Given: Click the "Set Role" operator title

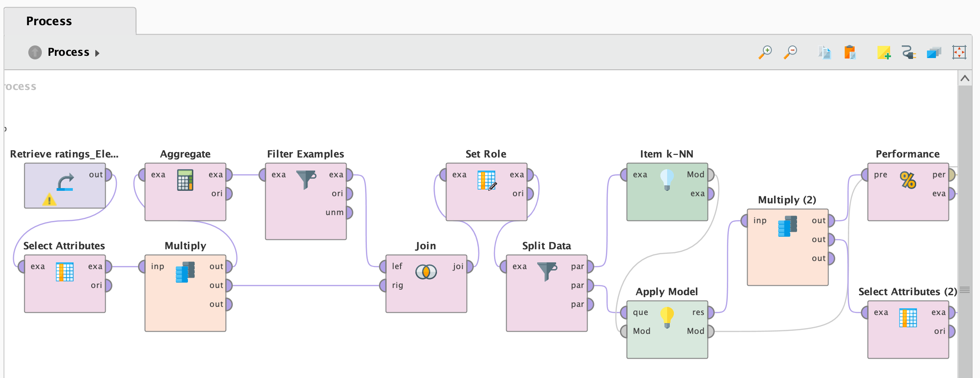Looking at the screenshot, I should click(486, 154).
